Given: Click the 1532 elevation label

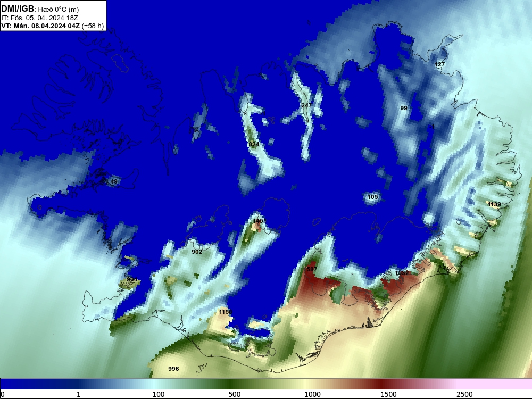Looking at the screenshot, I should click(402, 273).
